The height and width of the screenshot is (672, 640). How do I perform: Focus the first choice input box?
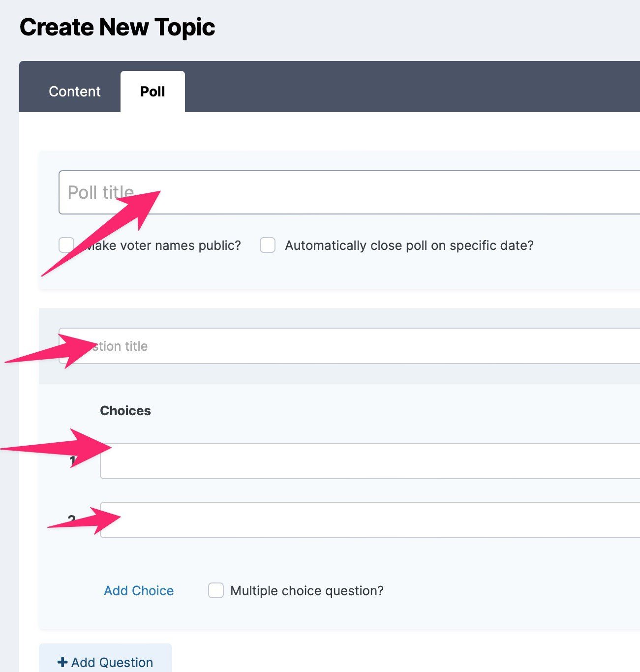370,461
